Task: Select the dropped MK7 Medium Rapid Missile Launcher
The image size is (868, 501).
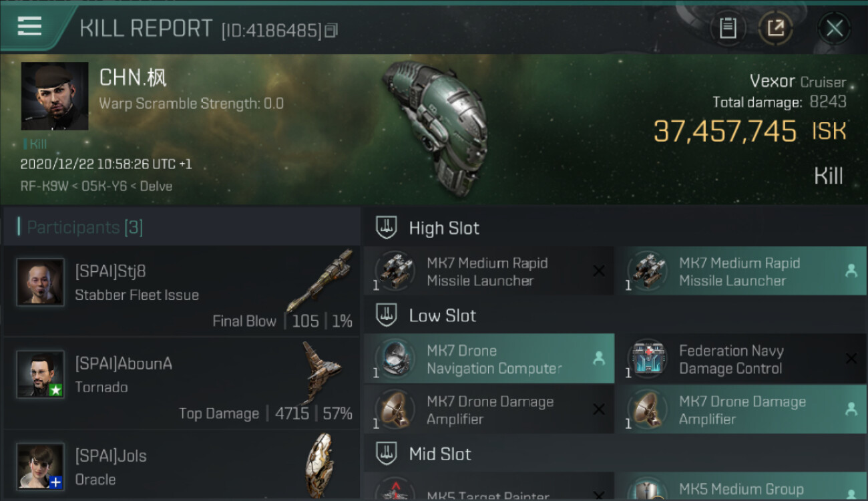Action: [740, 272]
